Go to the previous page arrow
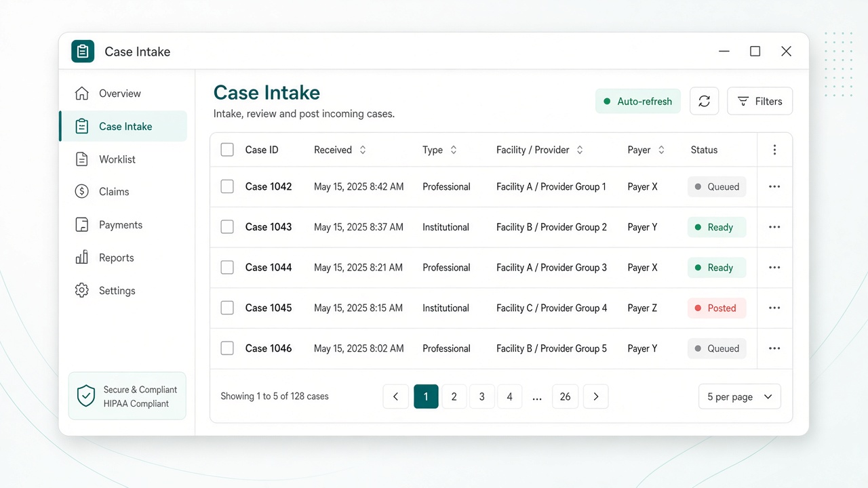Image resolution: width=868 pixels, height=488 pixels. 396,396
